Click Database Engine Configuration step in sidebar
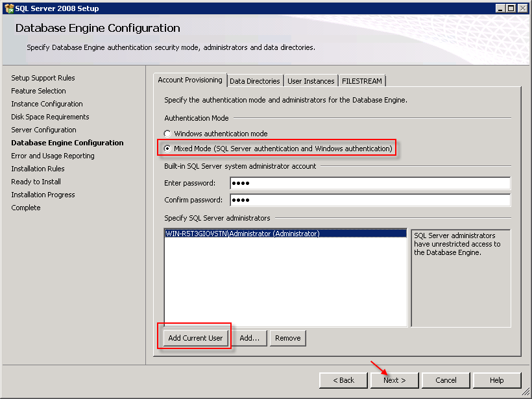The height and width of the screenshot is (399, 532). pyautogui.click(x=67, y=143)
